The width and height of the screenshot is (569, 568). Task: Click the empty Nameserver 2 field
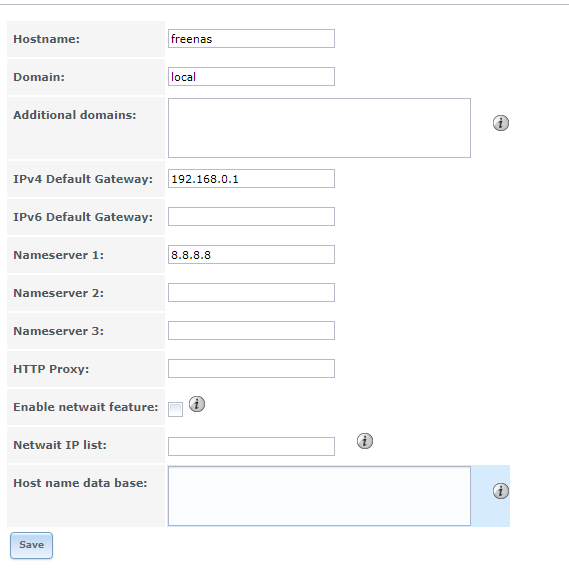251,293
